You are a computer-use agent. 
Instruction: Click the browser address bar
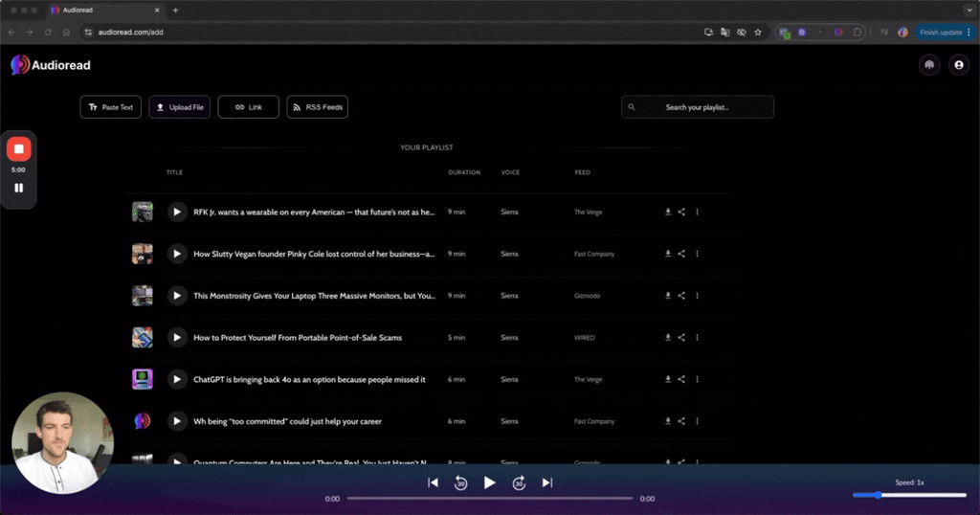[393, 32]
